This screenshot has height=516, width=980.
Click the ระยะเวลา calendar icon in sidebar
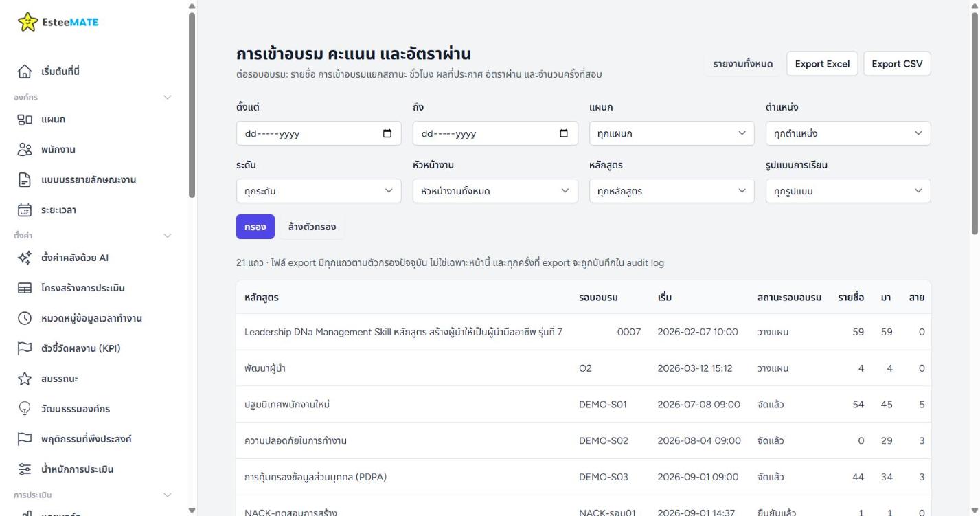(x=25, y=210)
